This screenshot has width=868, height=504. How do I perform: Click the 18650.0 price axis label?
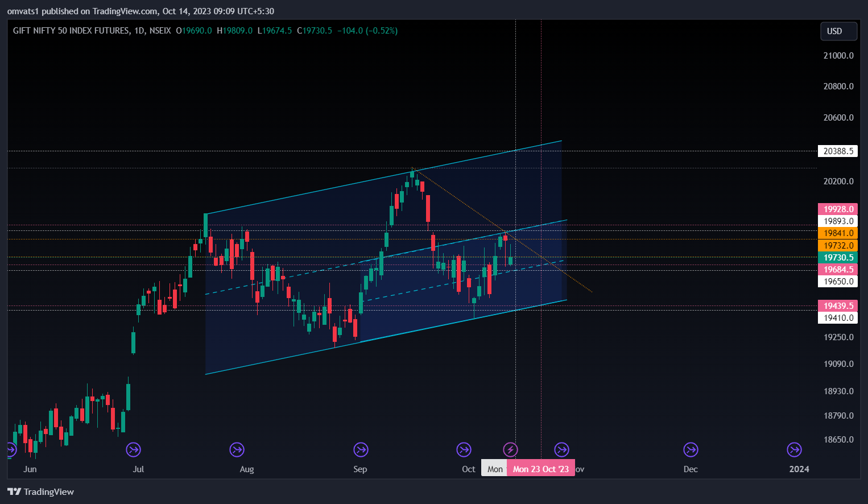pyautogui.click(x=838, y=440)
